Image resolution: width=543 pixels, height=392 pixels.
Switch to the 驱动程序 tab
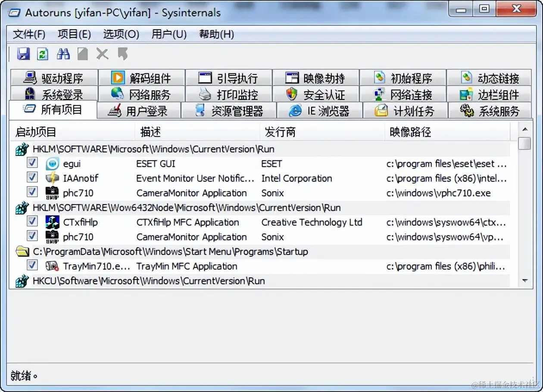coord(54,78)
